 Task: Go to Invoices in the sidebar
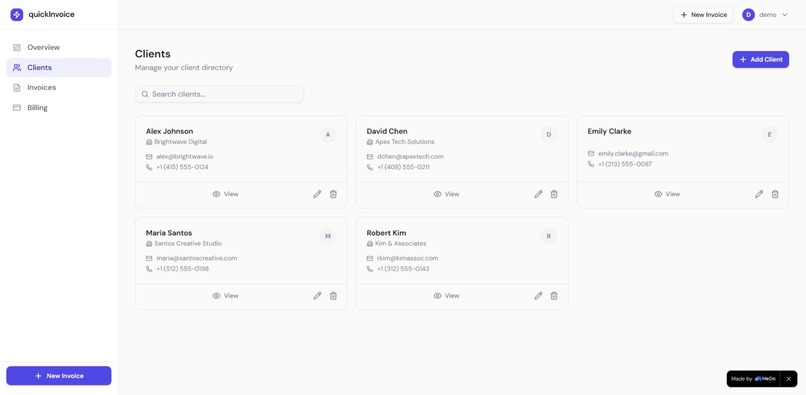[59, 87]
